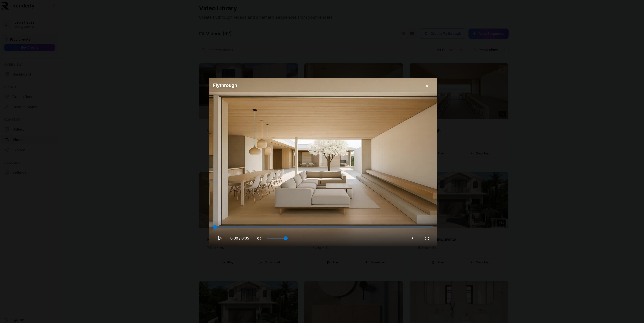This screenshot has width=644, height=323.
Task: Click the 1853 credits lightning icon
Action: [6, 39]
